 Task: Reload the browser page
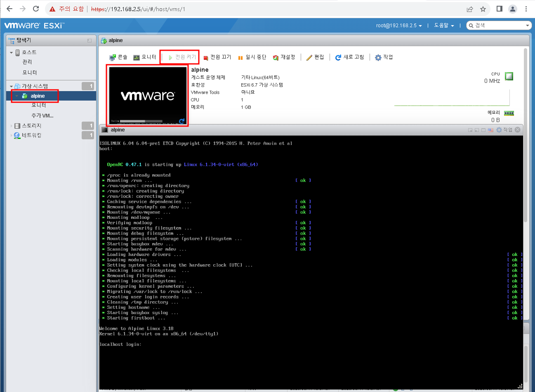coord(36,9)
